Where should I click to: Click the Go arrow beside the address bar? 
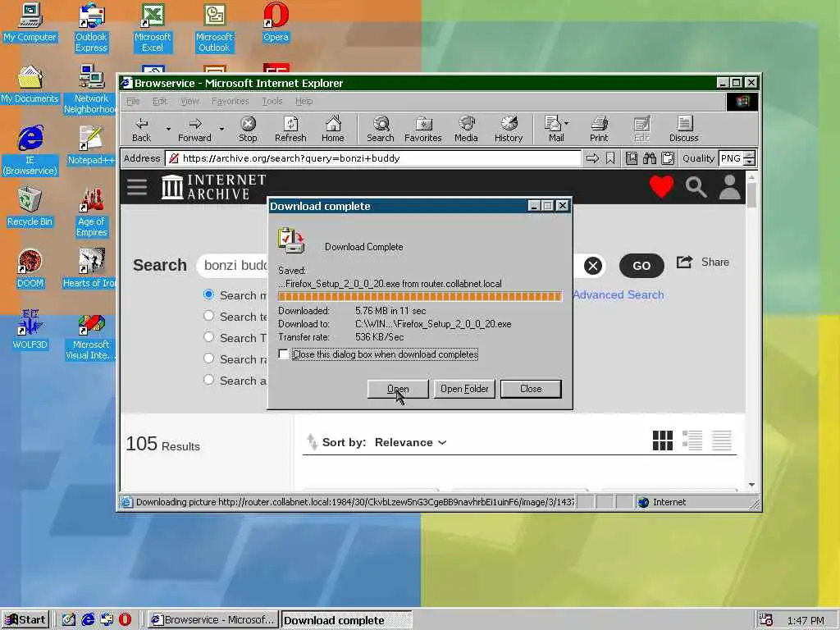[x=592, y=158]
